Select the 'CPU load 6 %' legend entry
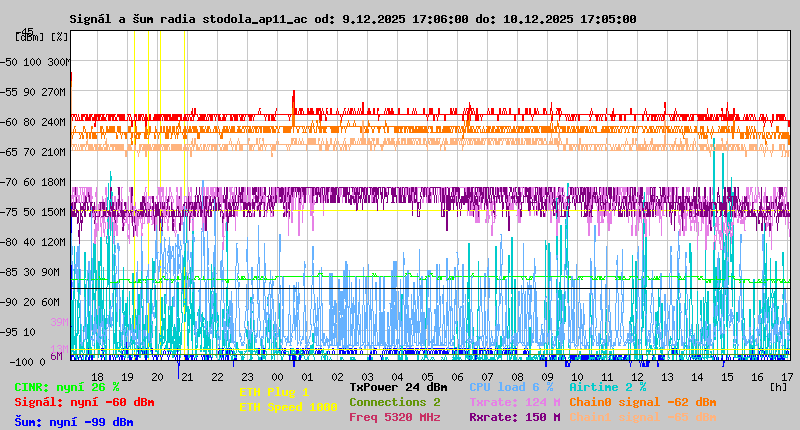The image size is (800, 430). [511, 387]
